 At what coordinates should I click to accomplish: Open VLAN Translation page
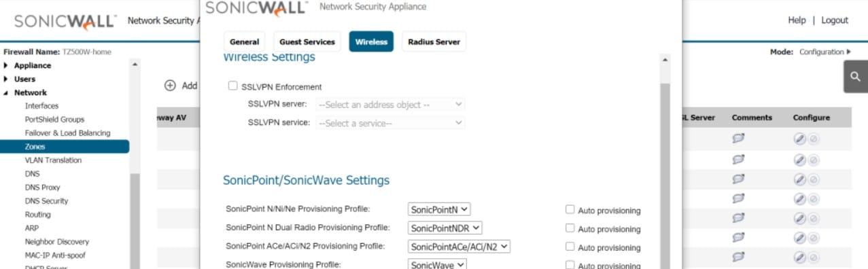coord(53,160)
